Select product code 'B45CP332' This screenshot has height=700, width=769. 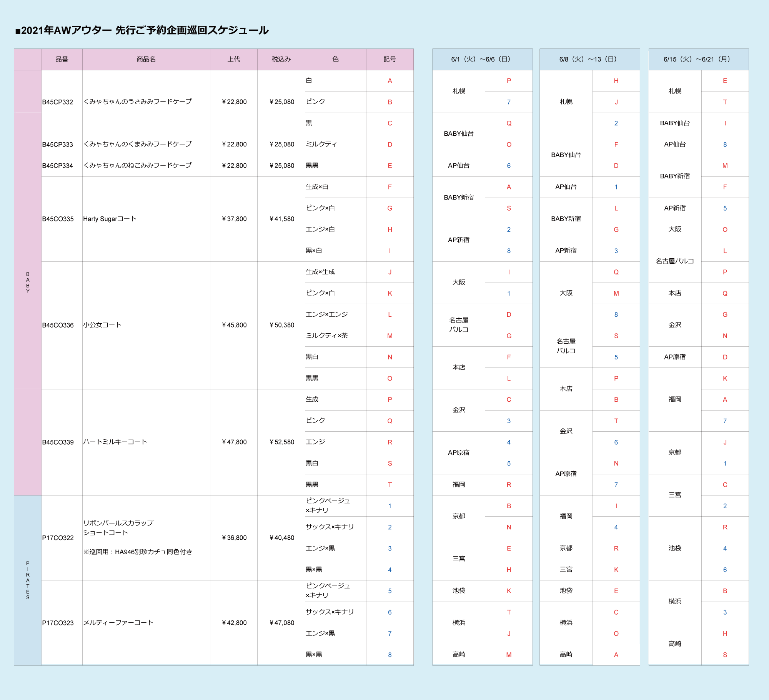(x=58, y=102)
